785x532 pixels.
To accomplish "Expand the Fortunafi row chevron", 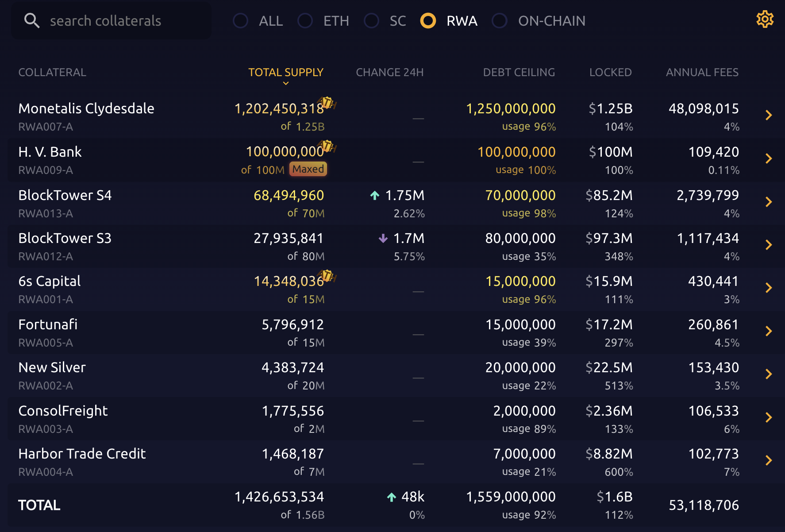I will (769, 331).
